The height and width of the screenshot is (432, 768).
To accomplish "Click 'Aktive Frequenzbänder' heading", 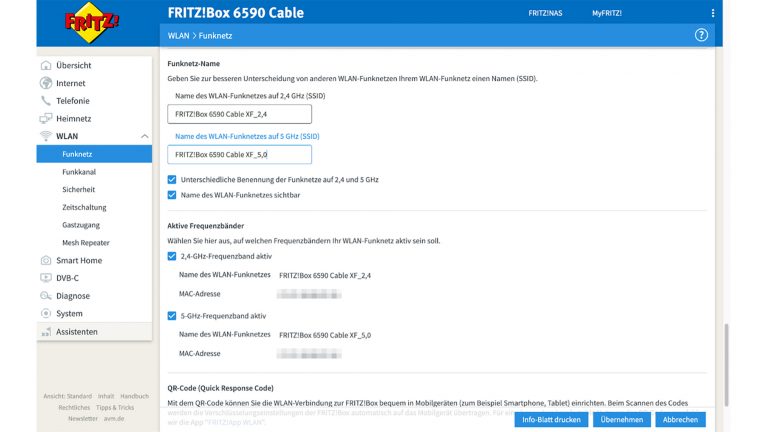I will click(206, 226).
